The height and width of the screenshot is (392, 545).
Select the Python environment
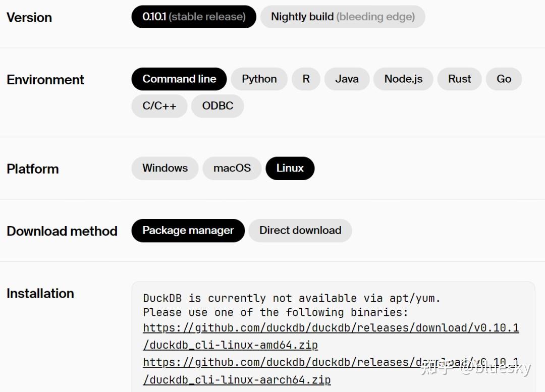pyautogui.click(x=259, y=79)
